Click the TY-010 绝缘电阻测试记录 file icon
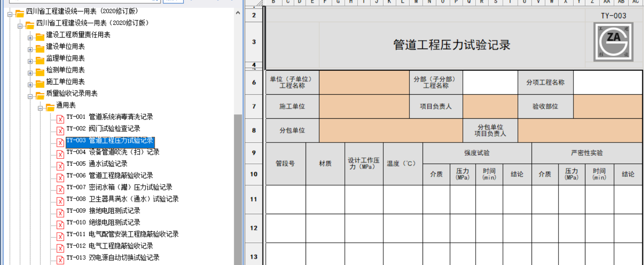The width and height of the screenshot is (644, 265). [60, 224]
